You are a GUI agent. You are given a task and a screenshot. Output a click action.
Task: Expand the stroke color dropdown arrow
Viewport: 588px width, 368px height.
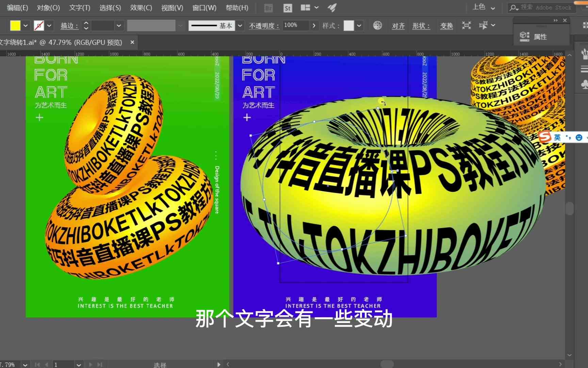click(x=49, y=26)
